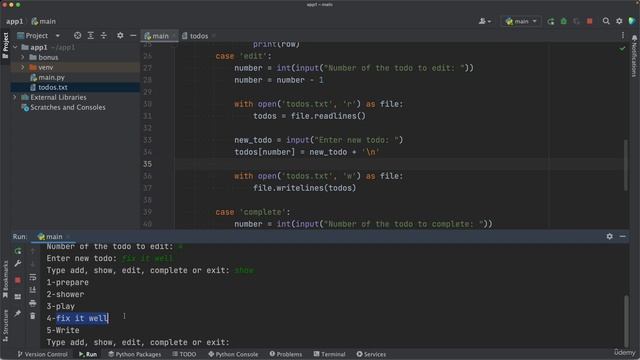Click the app1 breadcrumb in navigation bar
Screen dimensions: 640x360
14,21
